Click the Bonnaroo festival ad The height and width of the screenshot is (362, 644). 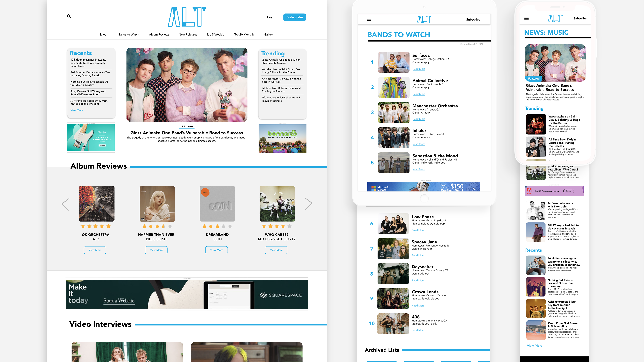click(x=282, y=139)
